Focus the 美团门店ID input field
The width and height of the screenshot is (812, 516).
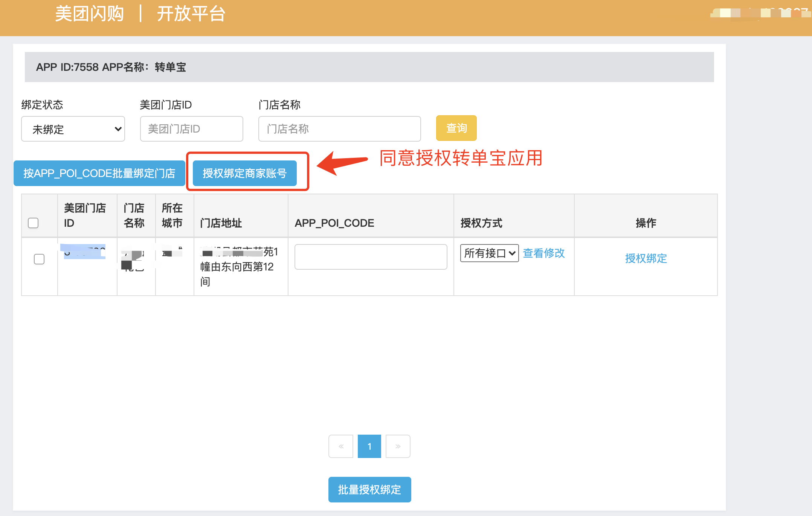(192, 129)
